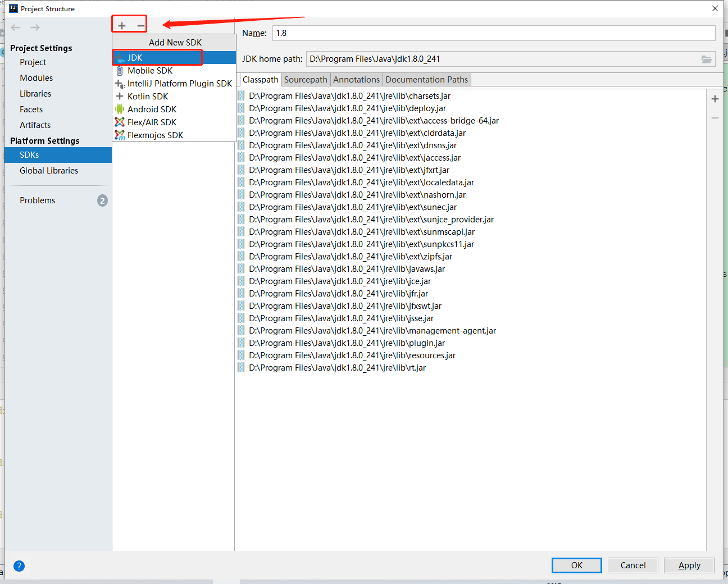The height and width of the screenshot is (584, 728).
Task: Open help with question mark icon
Action: [x=19, y=566]
